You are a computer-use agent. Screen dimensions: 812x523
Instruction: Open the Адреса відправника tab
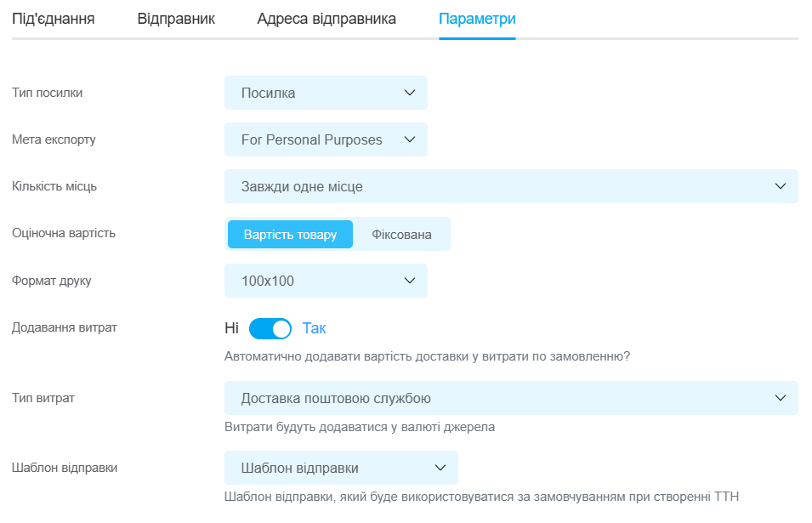(x=327, y=20)
